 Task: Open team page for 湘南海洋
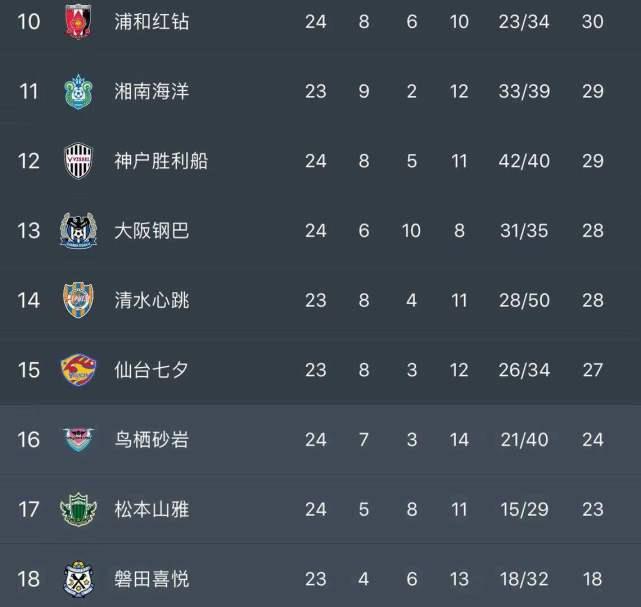click(x=152, y=91)
